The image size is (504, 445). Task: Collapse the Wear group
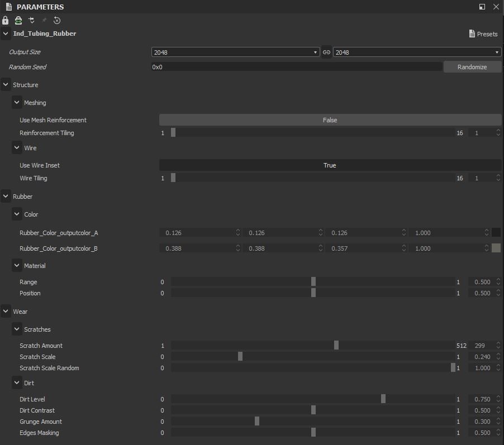click(6, 311)
